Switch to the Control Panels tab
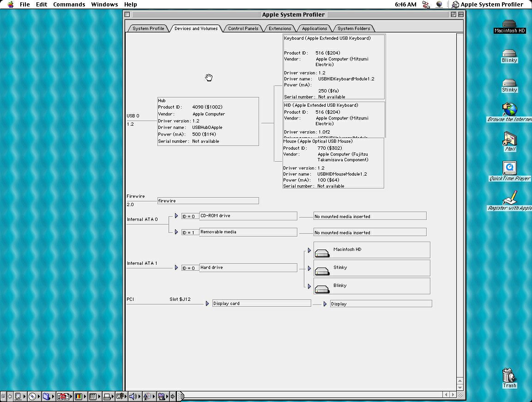Screen dimensions: 532x402 click(x=243, y=29)
